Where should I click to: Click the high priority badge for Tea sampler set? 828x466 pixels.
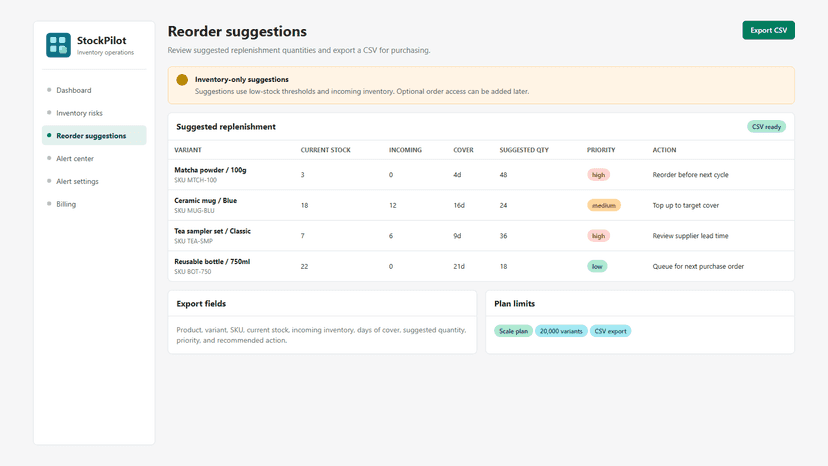click(x=598, y=236)
